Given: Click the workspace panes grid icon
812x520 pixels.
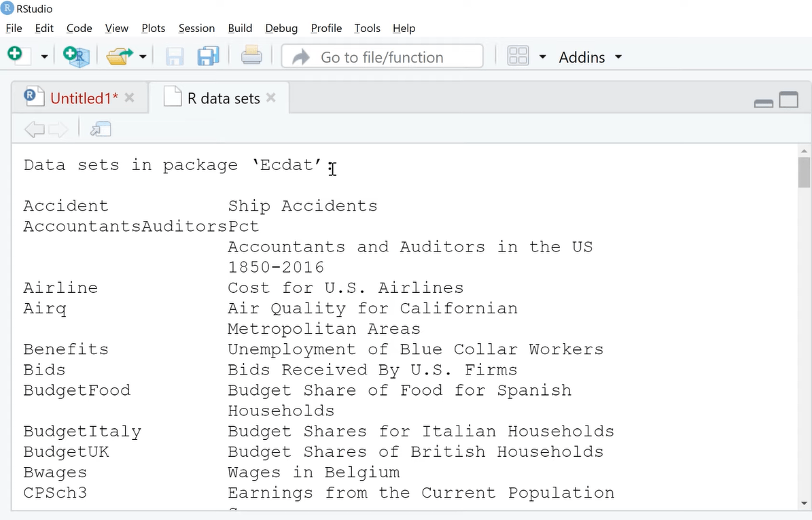Looking at the screenshot, I should tap(518, 56).
